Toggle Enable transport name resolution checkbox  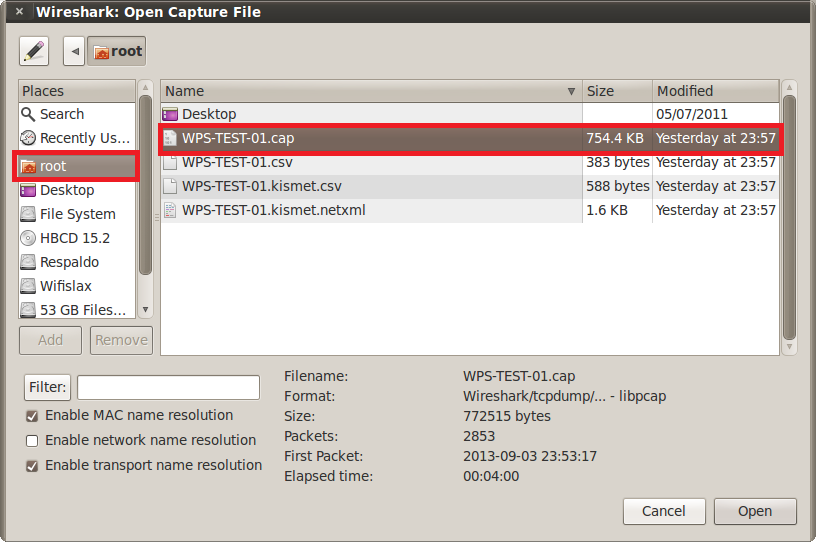(32, 466)
